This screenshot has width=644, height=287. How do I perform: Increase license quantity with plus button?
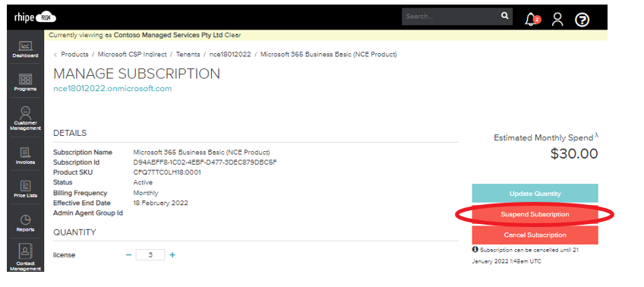(x=172, y=255)
